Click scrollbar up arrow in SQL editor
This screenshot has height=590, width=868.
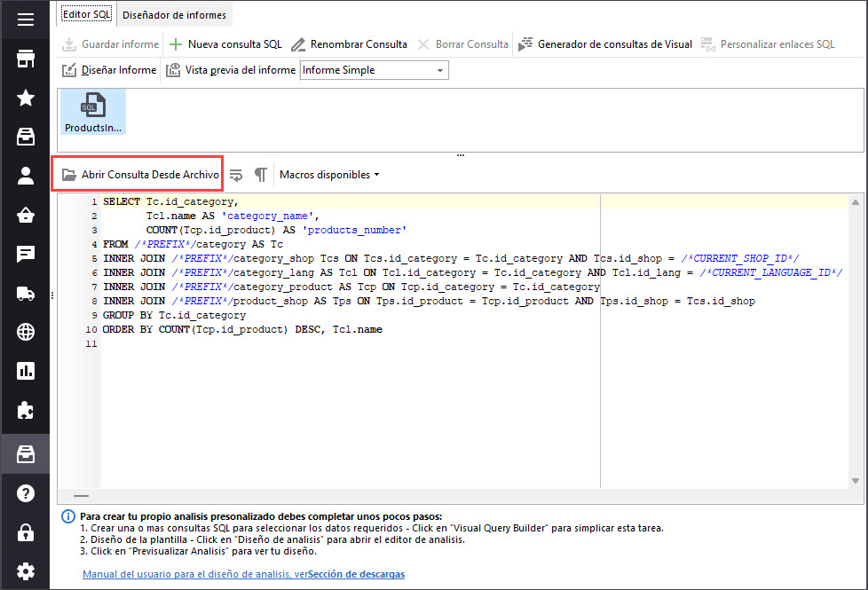[856, 202]
